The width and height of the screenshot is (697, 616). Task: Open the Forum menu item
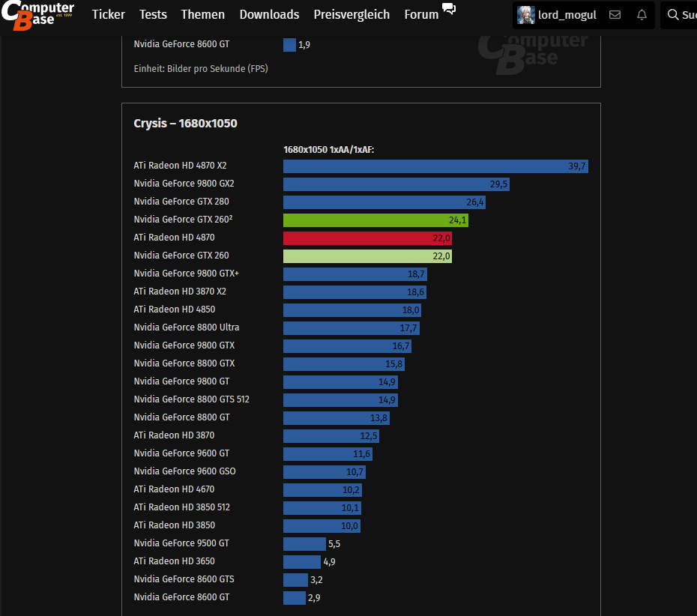421,15
